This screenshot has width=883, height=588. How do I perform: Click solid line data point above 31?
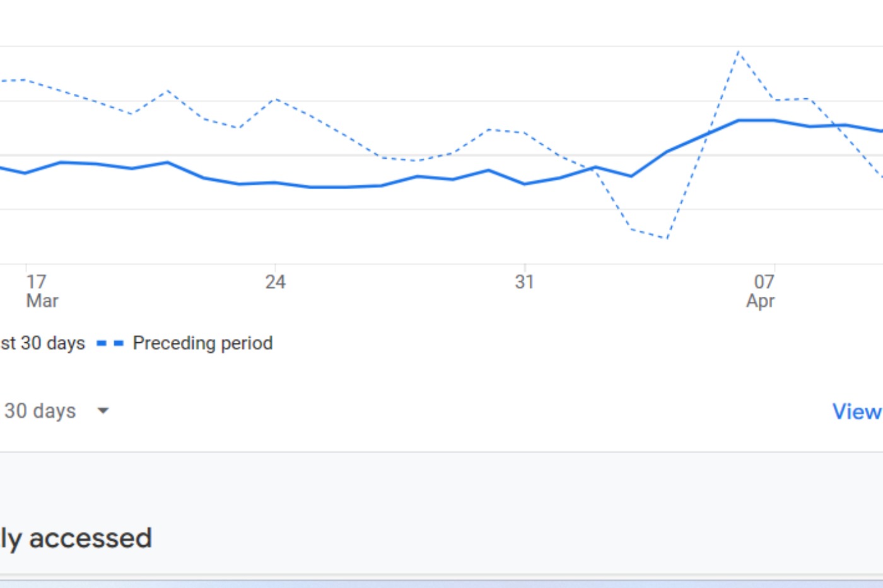524,184
